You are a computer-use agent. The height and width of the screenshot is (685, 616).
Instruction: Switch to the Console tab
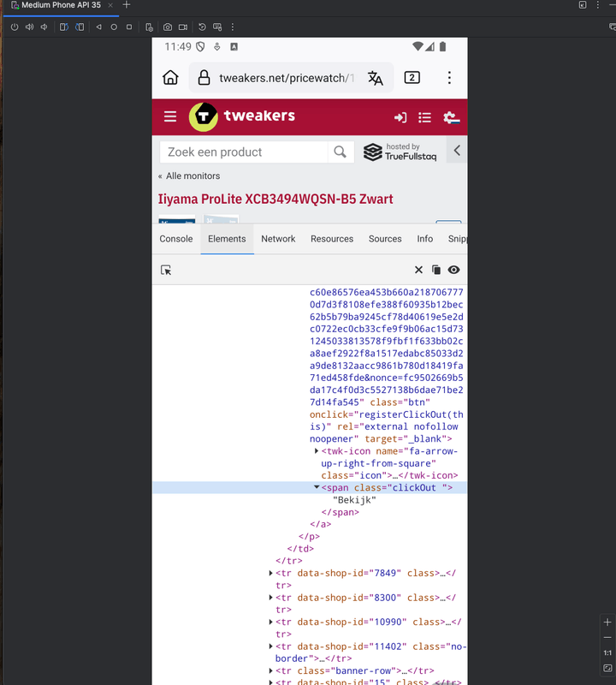coord(176,239)
